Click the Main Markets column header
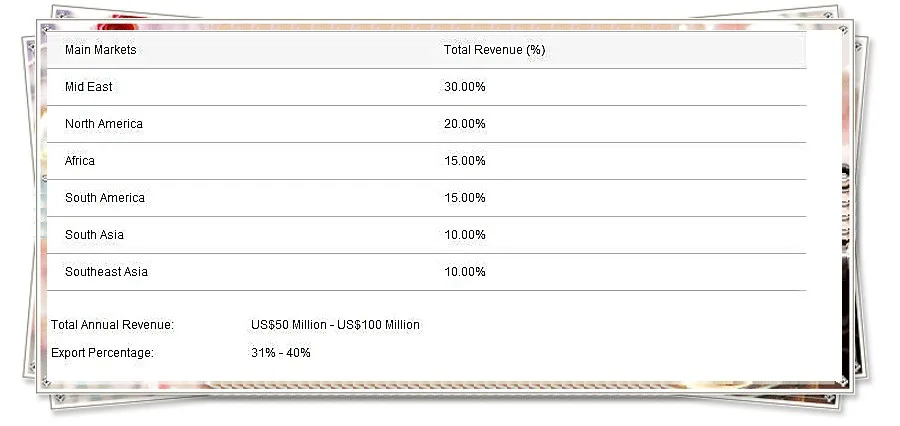The height and width of the screenshot is (426, 900). pos(100,50)
